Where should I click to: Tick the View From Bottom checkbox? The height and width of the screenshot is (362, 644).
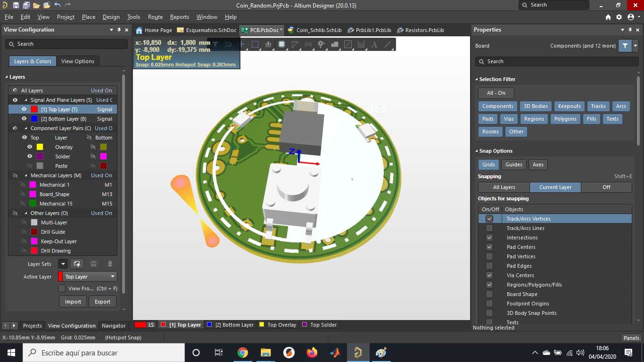pos(62,288)
